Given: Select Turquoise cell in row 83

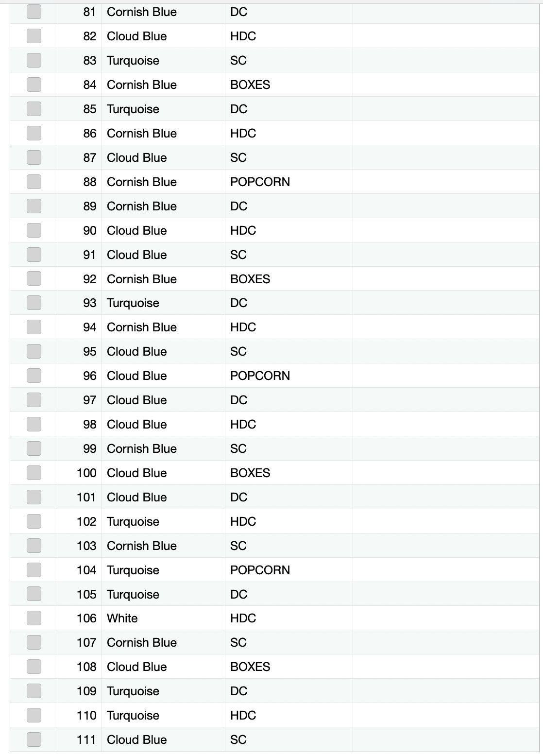Looking at the screenshot, I should [163, 60].
